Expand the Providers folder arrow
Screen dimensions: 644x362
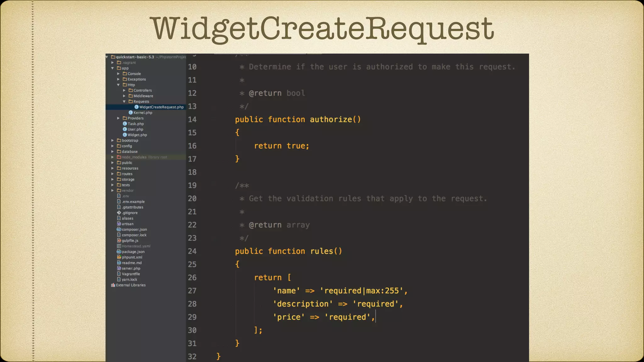[x=118, y=118]
